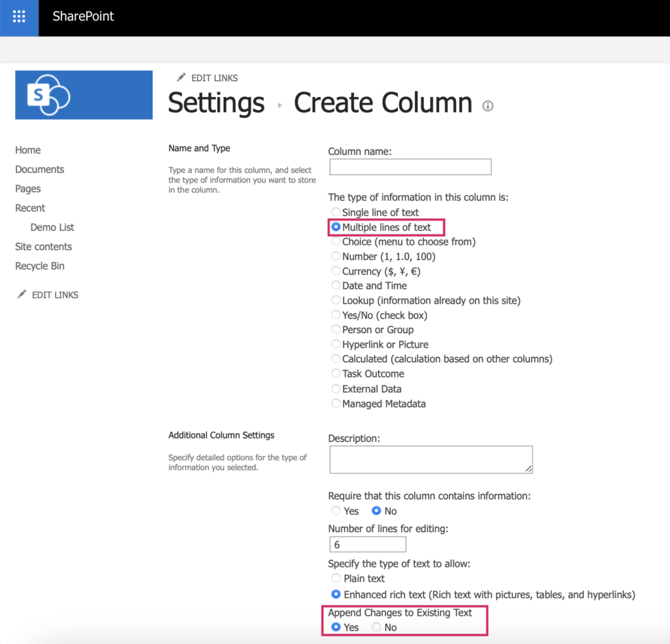
Task: Click the pencil icon next to top EDIT LINKS
Action: pos(181,77)
